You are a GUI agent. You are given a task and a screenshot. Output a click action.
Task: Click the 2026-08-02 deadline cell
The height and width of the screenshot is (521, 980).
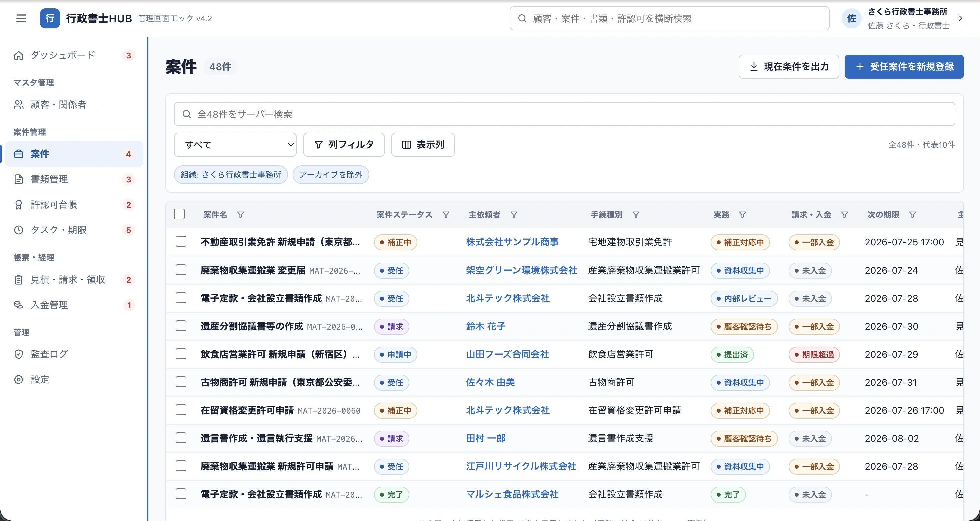click(891, 438)
